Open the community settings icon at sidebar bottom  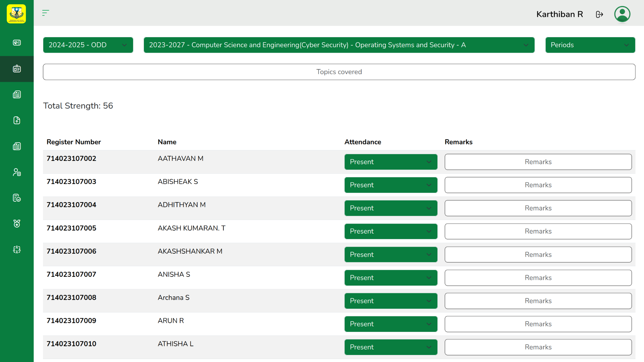click(x=17, y=249)
